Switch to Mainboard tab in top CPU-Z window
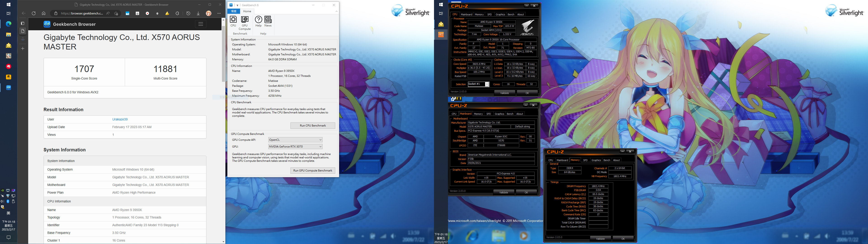The height and width of the screenshot is (244, 868). click(x=466, y=14)
